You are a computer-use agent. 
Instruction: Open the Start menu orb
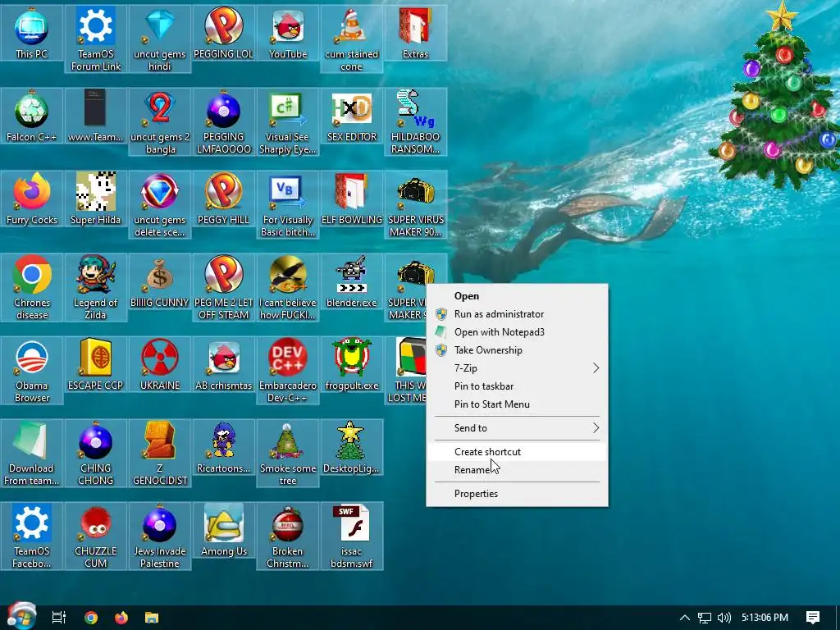click(x=21, y=617)
